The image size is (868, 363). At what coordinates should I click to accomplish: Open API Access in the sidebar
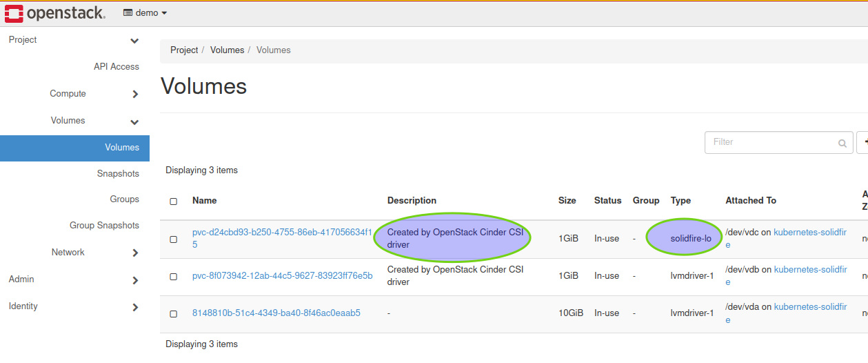click(117, 67)
